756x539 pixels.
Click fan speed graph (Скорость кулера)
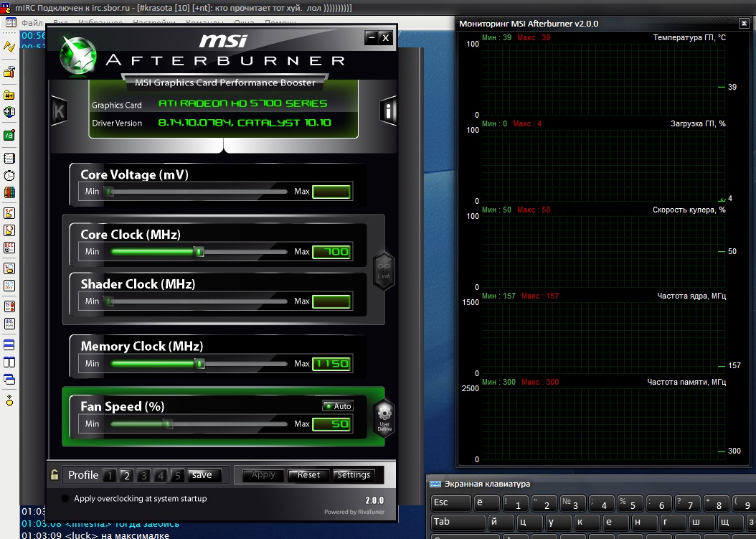pos(603,251)
